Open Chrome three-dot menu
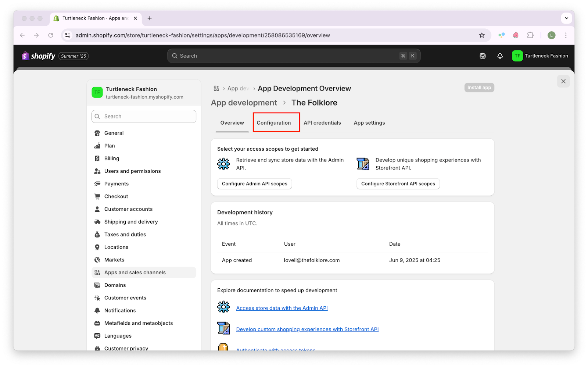This screenshot has height=367, width=588. point(566,35)
